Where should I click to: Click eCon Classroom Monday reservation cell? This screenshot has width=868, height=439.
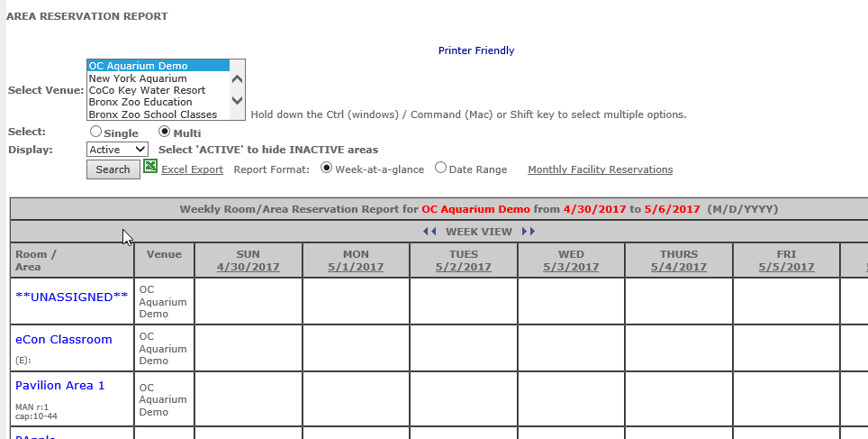click(x=356, y=348)
